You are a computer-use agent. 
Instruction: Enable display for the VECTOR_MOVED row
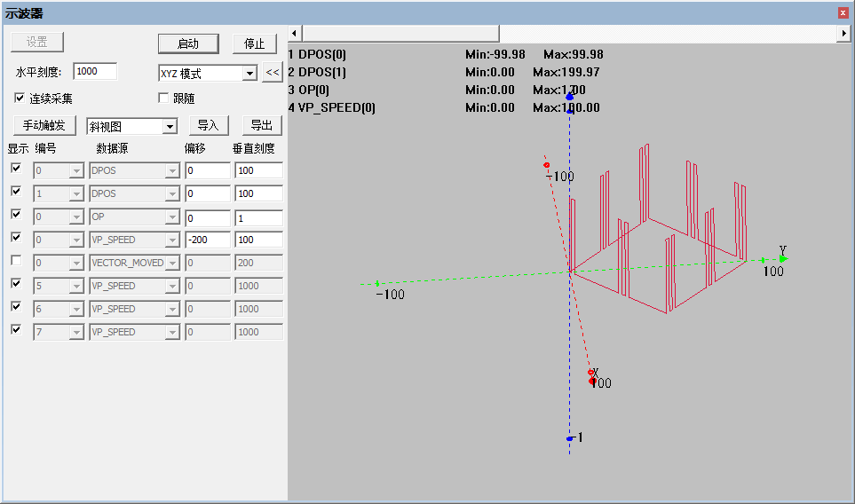coord(16,261)
